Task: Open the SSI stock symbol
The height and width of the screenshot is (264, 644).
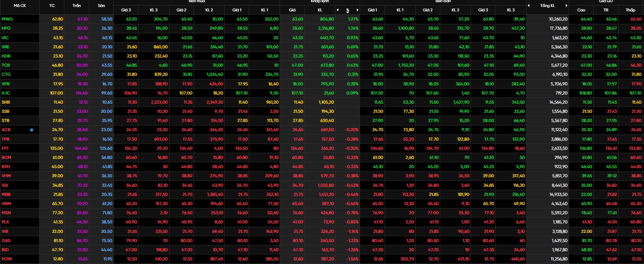Action: tap(5, 185)
